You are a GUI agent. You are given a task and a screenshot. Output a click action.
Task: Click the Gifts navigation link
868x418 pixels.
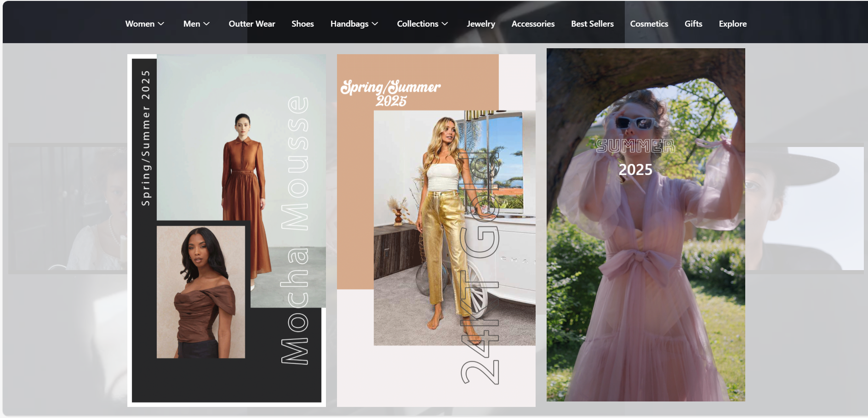click(693, 24)
